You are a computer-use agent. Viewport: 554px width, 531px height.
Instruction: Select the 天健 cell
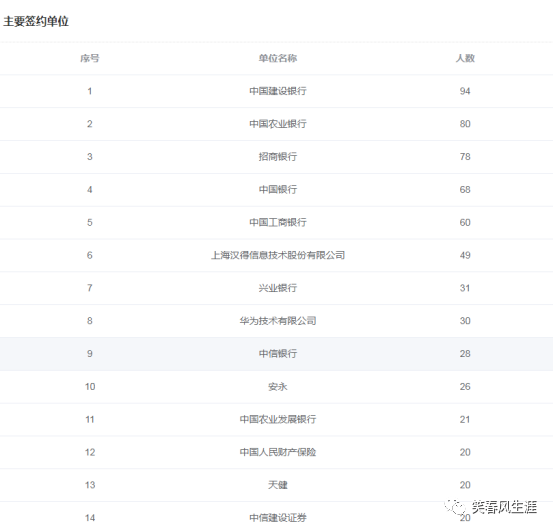(278, 485)
